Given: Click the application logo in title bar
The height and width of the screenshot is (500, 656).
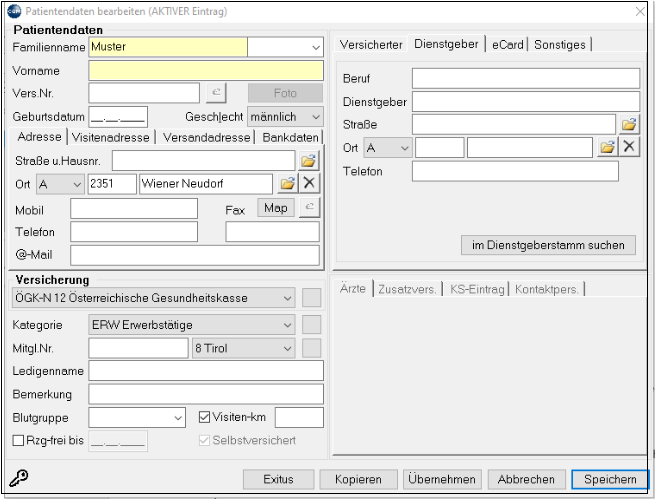Looking at the screenshot, I should coord(14,11).
